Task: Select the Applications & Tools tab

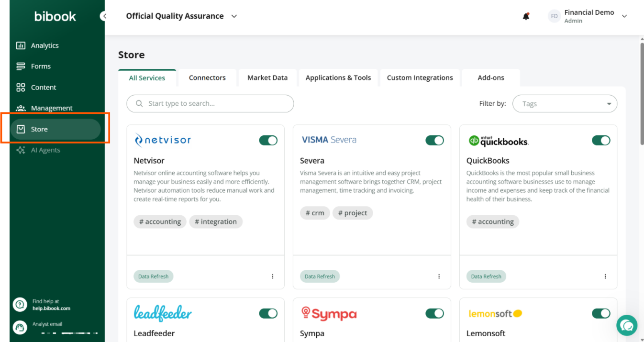Action: point(338,78)
